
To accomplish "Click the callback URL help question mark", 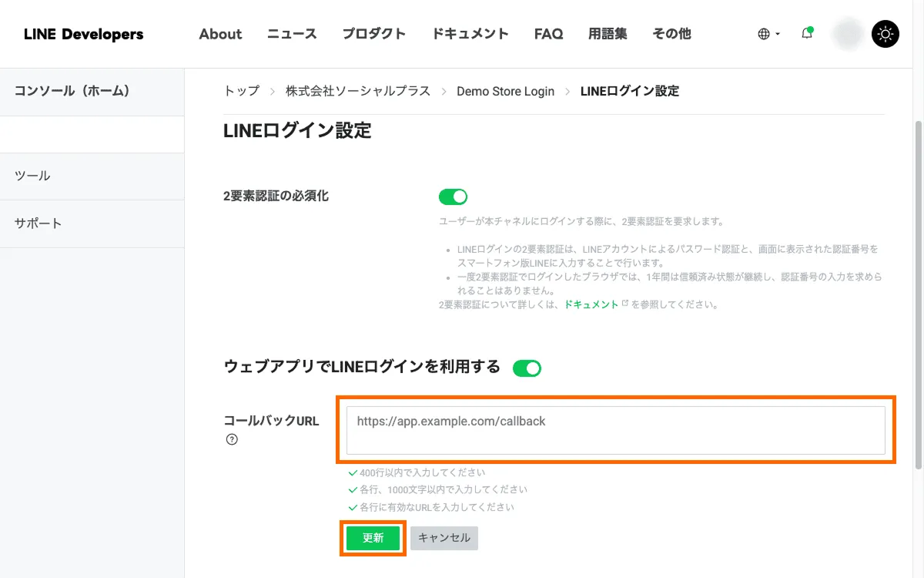I will [232, 440].
